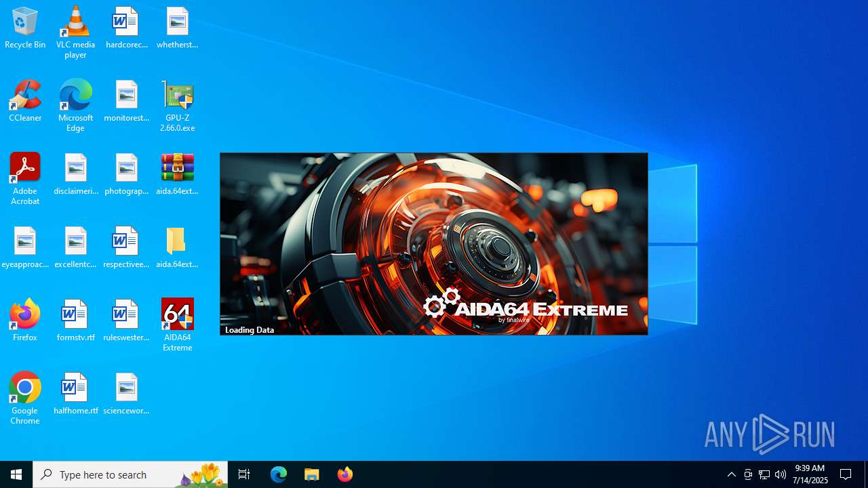The image size is (868, 488).
Task: Click the Meet Now camera tray icon
Action: tap(748, 474)
